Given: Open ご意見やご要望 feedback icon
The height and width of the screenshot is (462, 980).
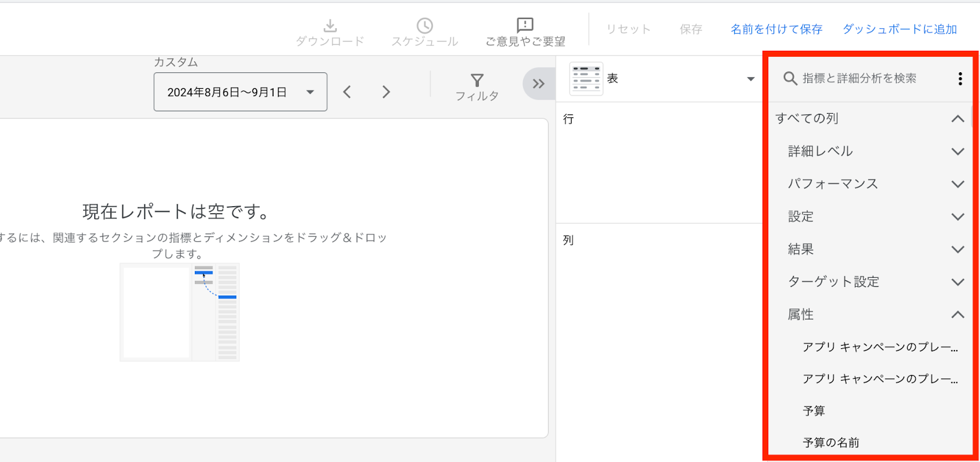Looking at the screenshot, I should [525, 25].
